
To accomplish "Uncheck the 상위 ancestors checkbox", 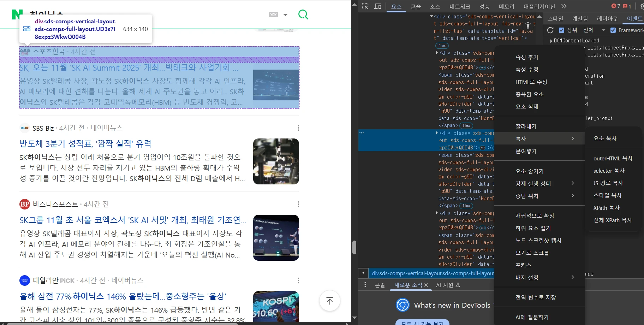I will [x=561, y=30].
